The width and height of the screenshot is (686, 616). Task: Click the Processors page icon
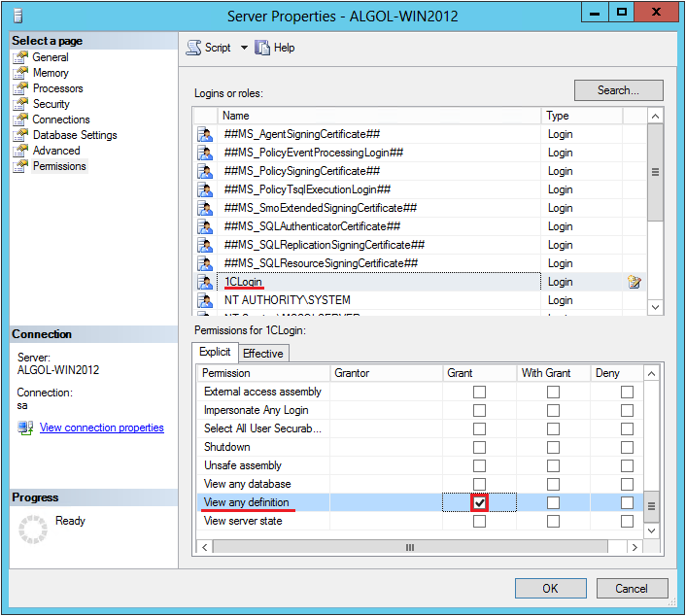click(20, 88)
